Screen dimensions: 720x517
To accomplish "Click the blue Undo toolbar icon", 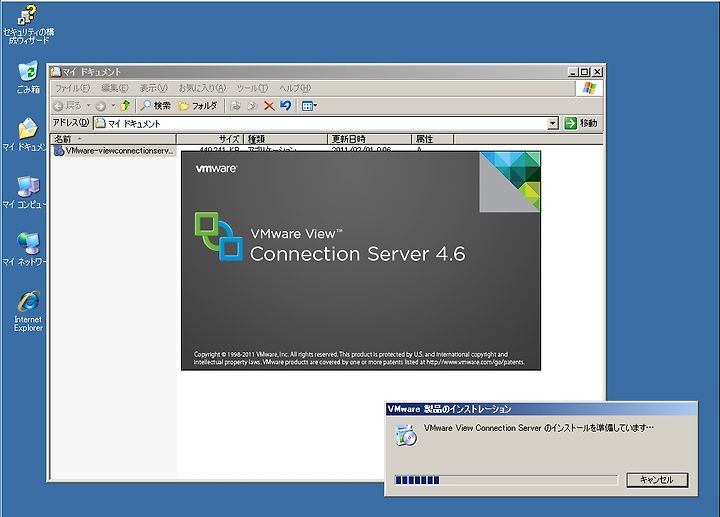I will point(286,106).
